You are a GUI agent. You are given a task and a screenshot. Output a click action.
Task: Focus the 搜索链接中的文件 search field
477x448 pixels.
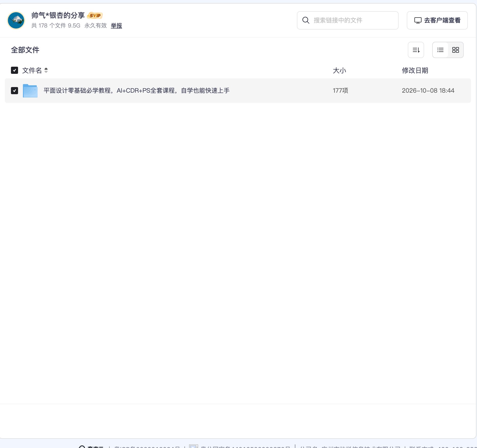(x=348, y=20)
